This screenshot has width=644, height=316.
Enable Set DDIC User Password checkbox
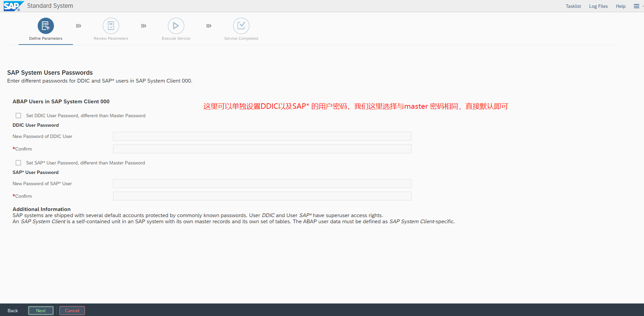[x=18, y=116]
